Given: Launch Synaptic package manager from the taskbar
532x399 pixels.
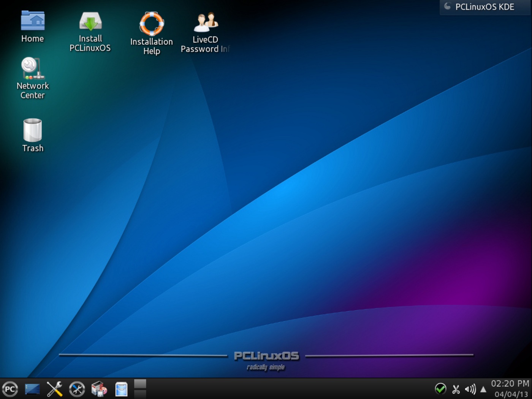Looking at the screenshot, I should pyautogui.click(x=98, y=388).
